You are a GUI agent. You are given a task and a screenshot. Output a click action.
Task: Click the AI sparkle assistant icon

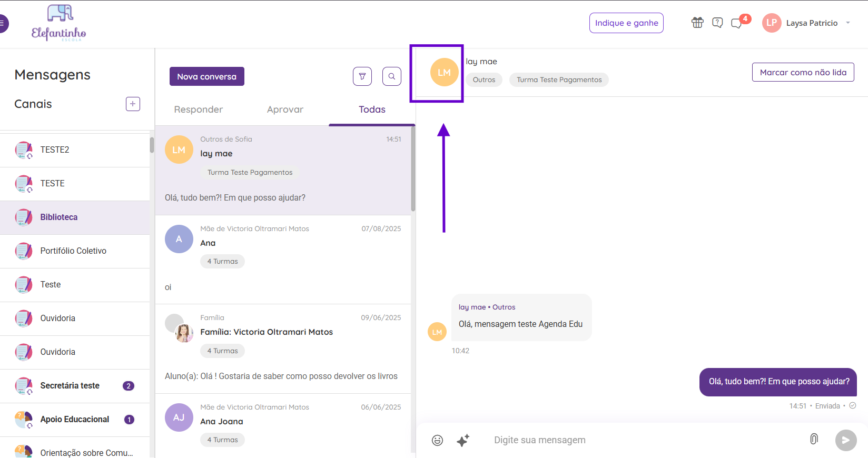click(x=463, y=440)
